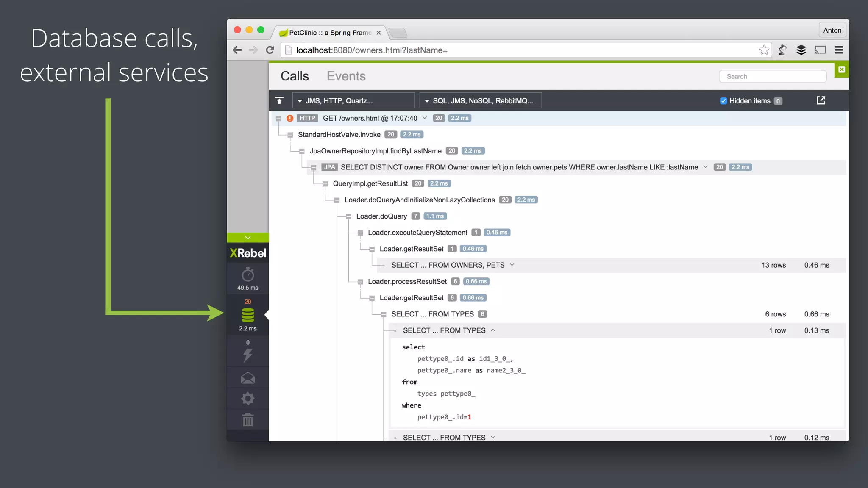Click the export pop-out icon in toolbar
868x488 pixels.
pos(821,100)
